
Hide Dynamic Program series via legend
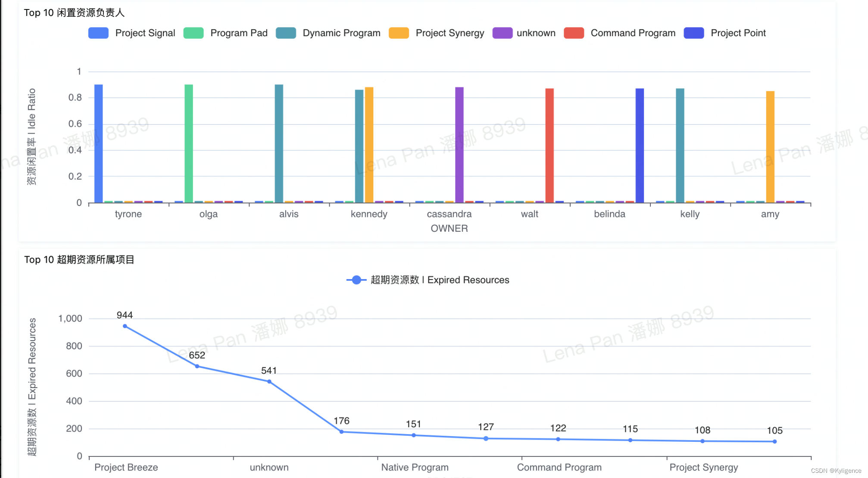[x=286, y=33]
